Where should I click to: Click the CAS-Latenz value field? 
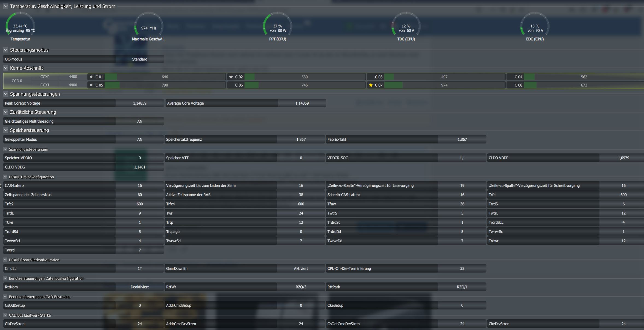click(x=140, y=186)
